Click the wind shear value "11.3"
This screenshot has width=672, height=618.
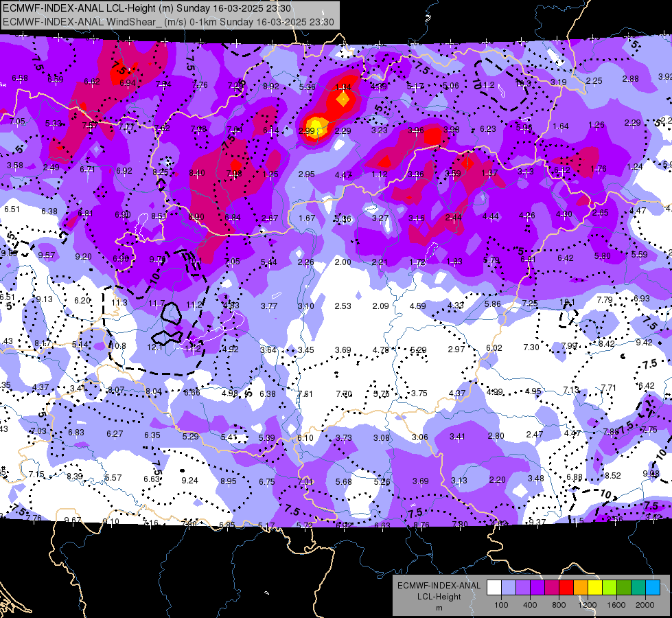coord(119,303)
